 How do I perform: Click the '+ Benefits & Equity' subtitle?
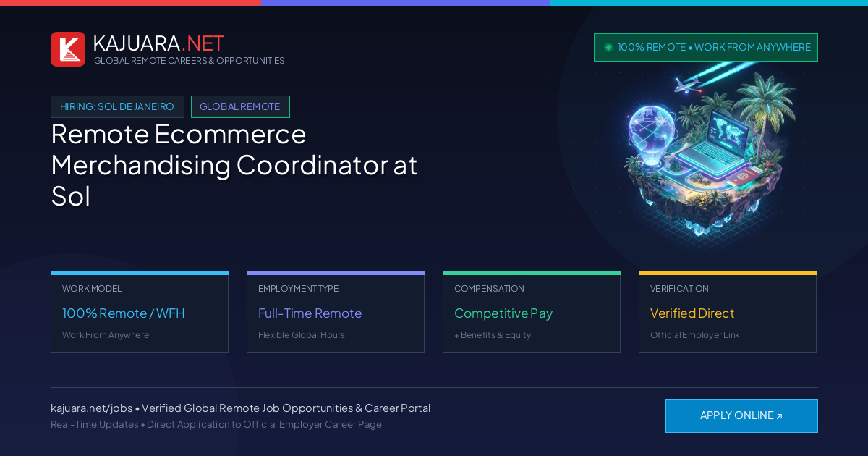coord(493,335)
